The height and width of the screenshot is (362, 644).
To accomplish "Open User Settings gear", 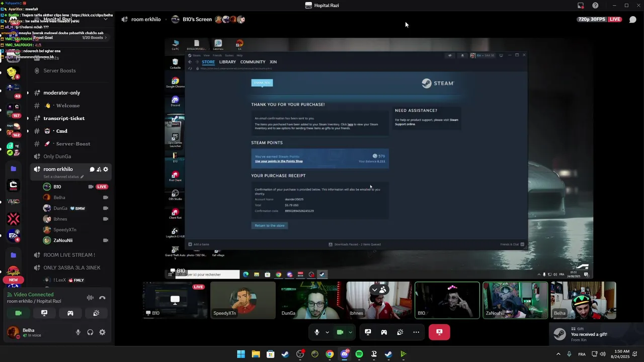I will pyautogui.click(x=102, y=332).
